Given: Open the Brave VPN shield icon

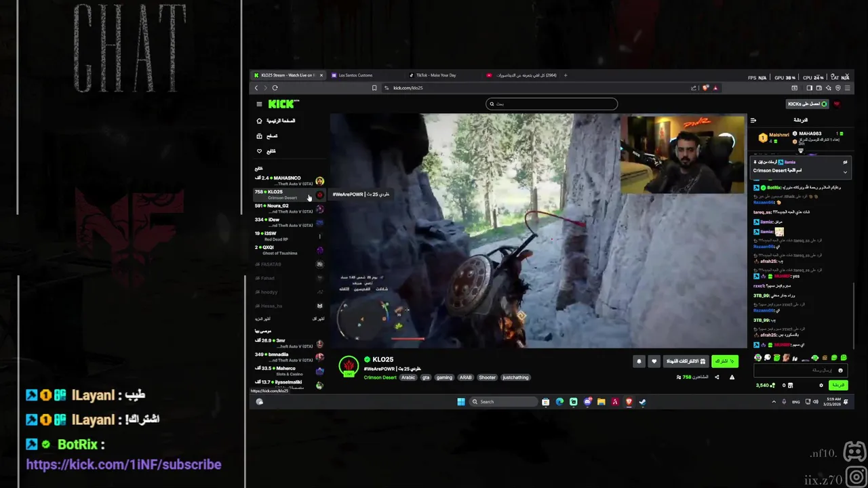Looking at the screenshot, I should (x=838, y=87).
